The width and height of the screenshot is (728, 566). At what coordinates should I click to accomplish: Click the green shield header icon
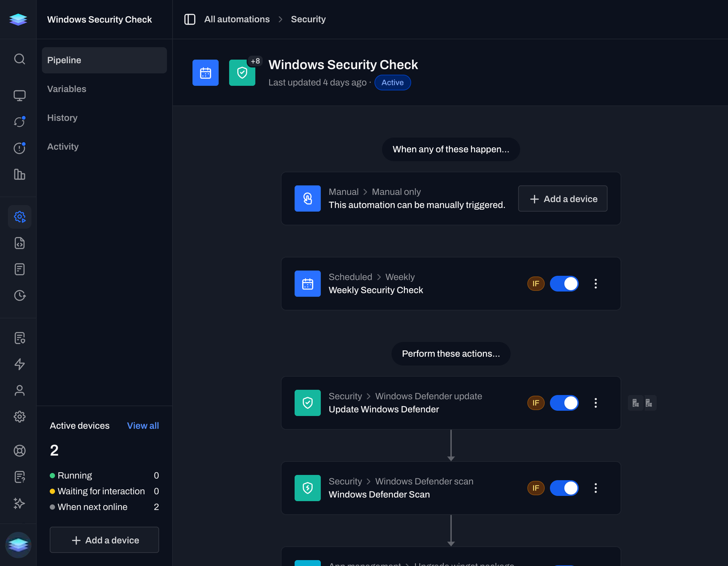pyautogui.click(x=242, y=73)
